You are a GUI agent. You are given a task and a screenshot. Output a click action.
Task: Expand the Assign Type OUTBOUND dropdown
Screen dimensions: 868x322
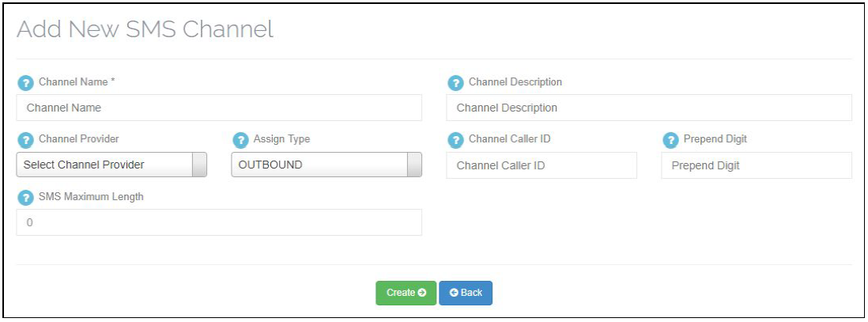point(326,165)
